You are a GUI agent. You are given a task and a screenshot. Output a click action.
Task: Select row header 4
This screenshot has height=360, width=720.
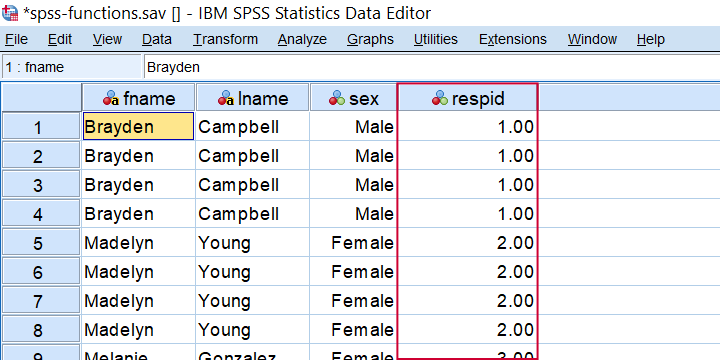(41, 214)
